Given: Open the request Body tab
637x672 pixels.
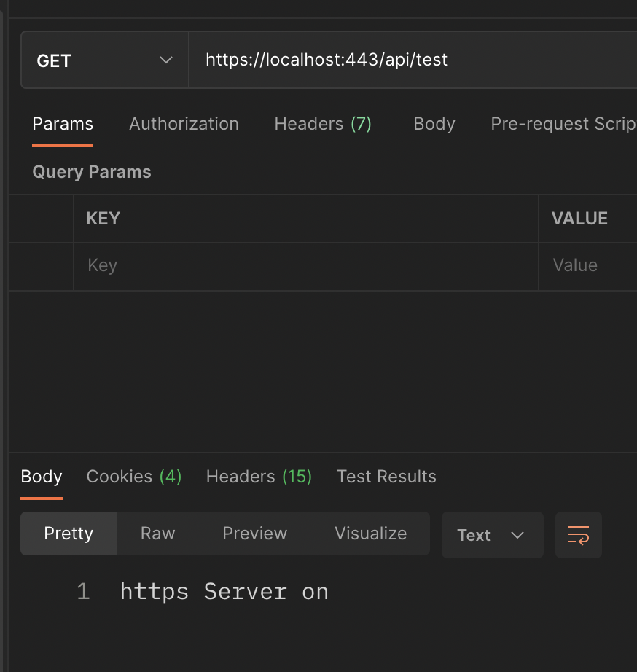Looking at the screenshot, I should pyautogui.click(x=434, y=124).
